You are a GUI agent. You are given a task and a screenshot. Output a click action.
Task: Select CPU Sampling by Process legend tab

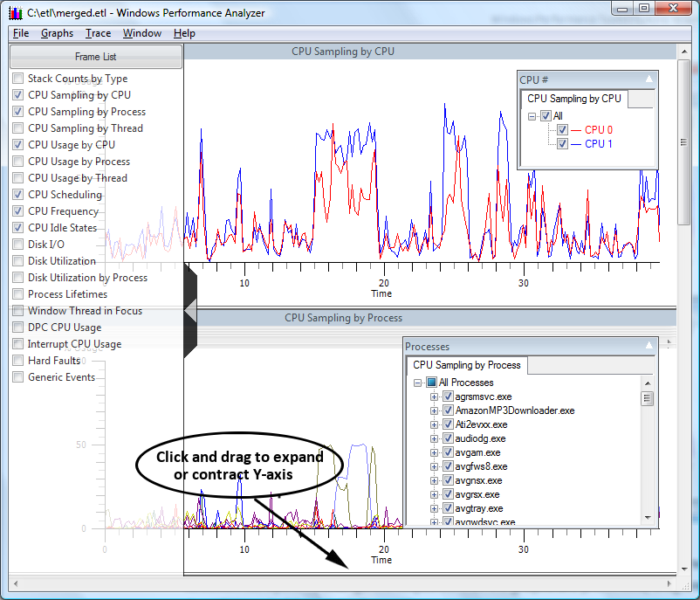tap(466, 365)
